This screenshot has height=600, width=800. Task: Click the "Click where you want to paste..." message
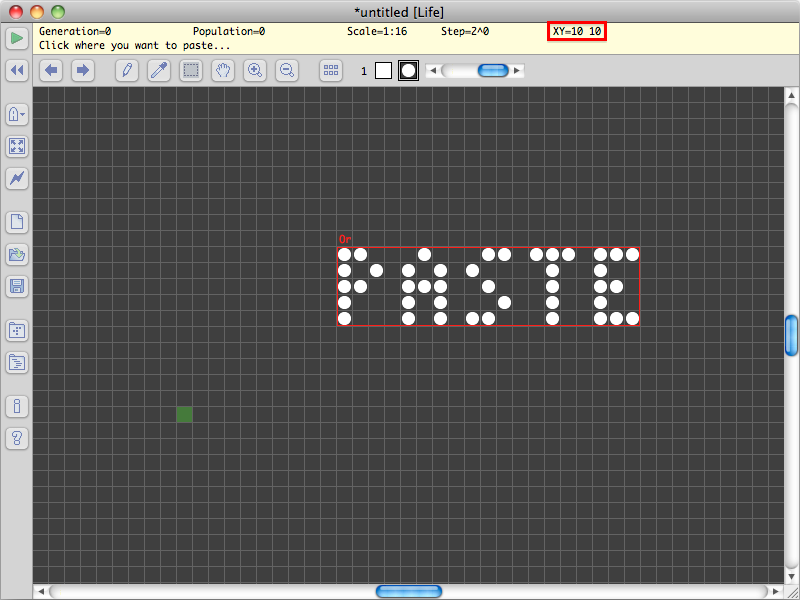click(x=135, y=45)
